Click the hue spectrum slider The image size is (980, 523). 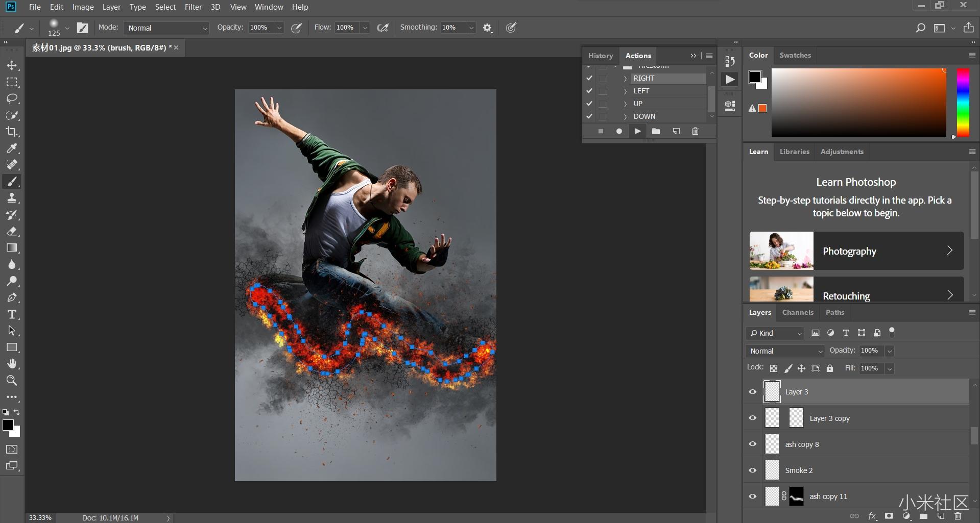963,102
